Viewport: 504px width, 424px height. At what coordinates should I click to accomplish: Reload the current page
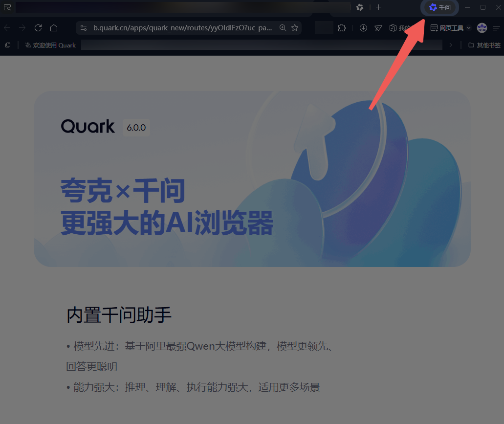(38, 28)
